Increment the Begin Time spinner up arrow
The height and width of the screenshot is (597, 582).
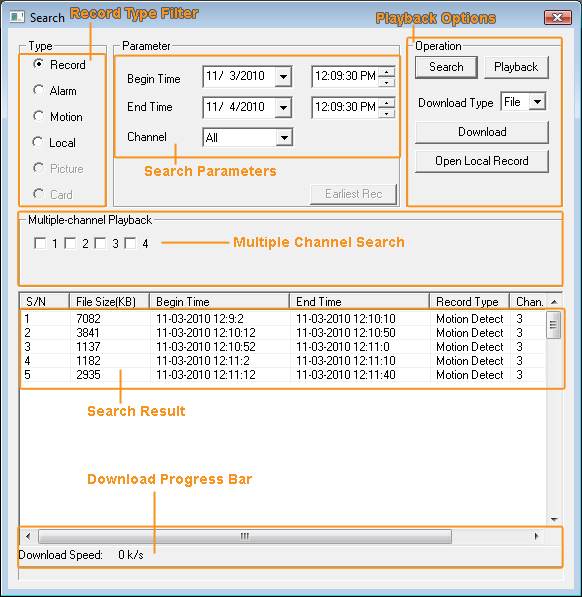pos(387,72)
